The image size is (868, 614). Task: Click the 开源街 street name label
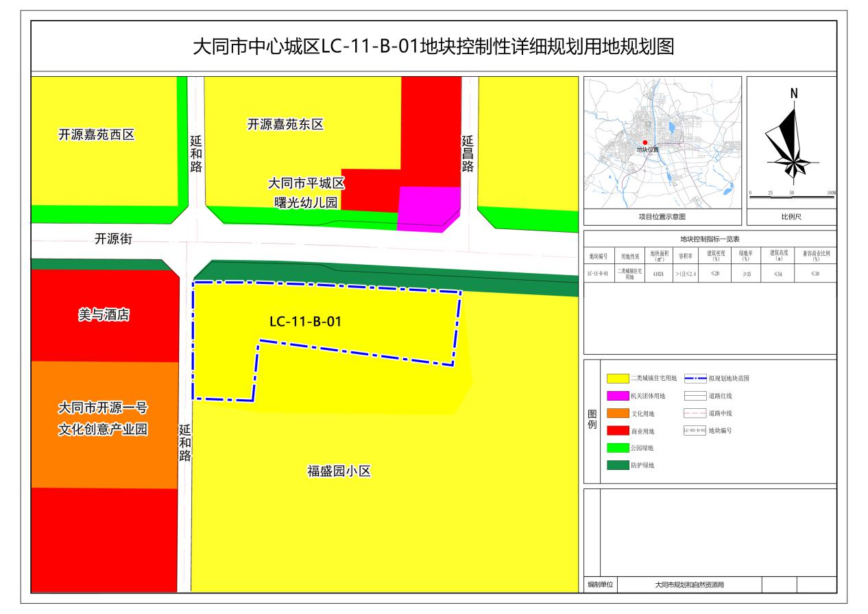click(113, 239)
